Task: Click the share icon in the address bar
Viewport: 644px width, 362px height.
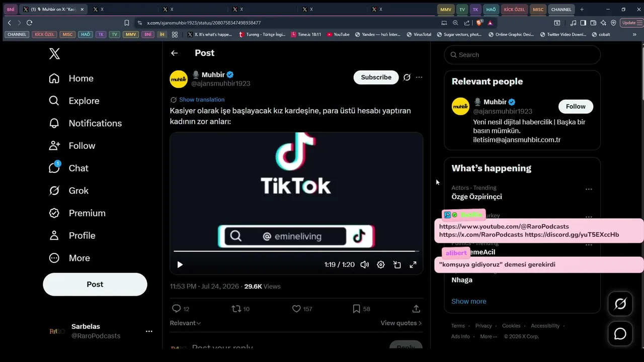Action: (467, 23)
